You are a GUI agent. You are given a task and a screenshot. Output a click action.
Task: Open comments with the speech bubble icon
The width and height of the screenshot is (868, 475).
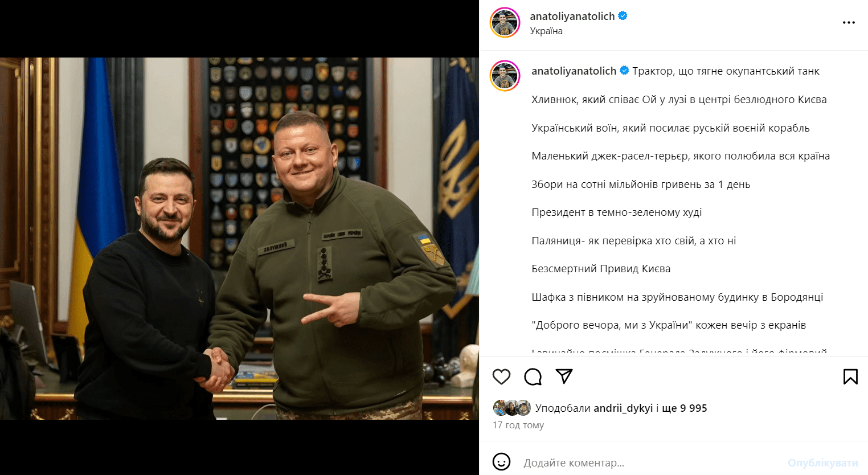click(533, 376)
